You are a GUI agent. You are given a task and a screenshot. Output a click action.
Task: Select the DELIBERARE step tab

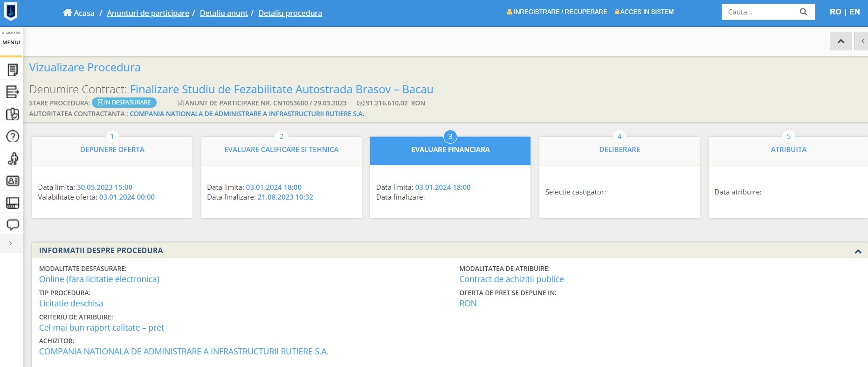(x=620, y=150)
